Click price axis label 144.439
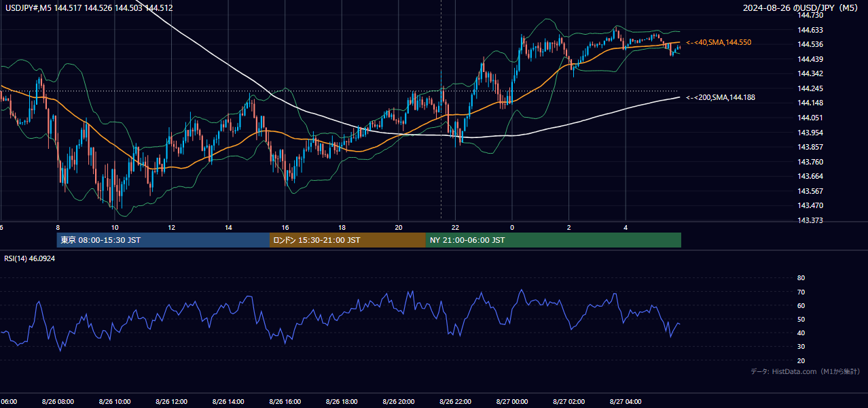Image resolution: width=868 pixels, height=408 pixels. 810,59
